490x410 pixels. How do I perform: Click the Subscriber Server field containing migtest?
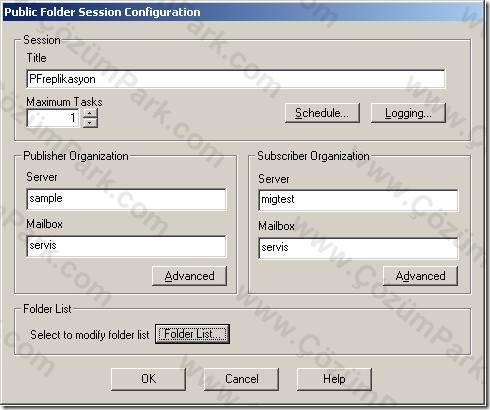(358, 200)
